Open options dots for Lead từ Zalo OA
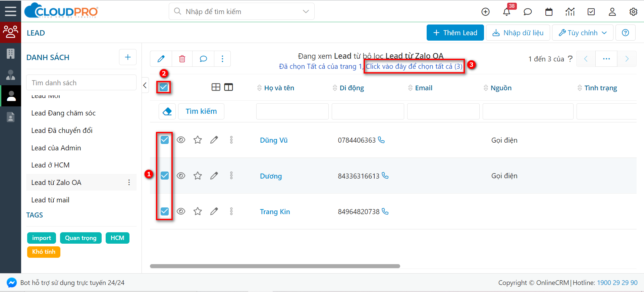 [x=129, y=182]
